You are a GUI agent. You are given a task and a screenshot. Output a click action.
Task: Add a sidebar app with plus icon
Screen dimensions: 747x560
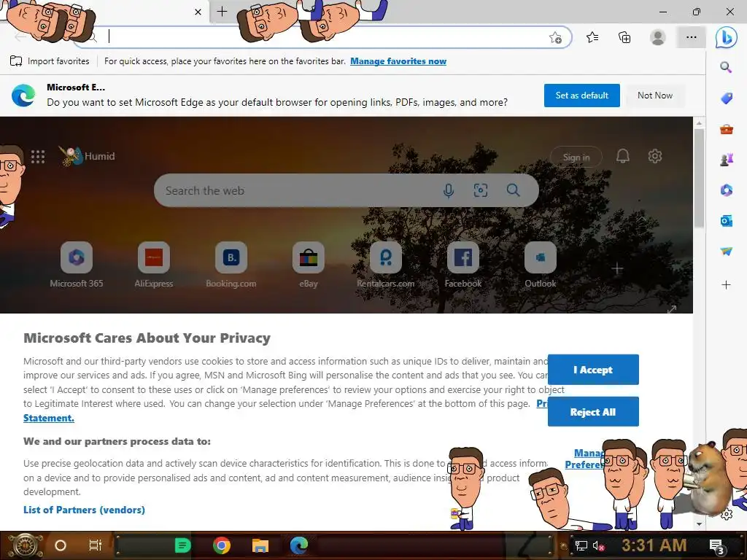pyautogui.click(x=726, y=285)
